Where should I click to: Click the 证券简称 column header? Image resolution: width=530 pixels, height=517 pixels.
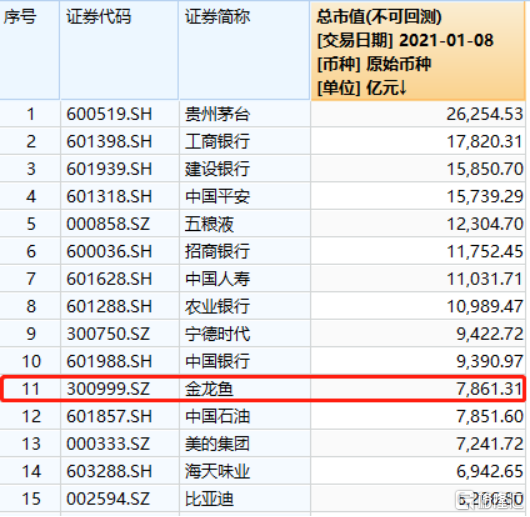(x=244, y=50)
